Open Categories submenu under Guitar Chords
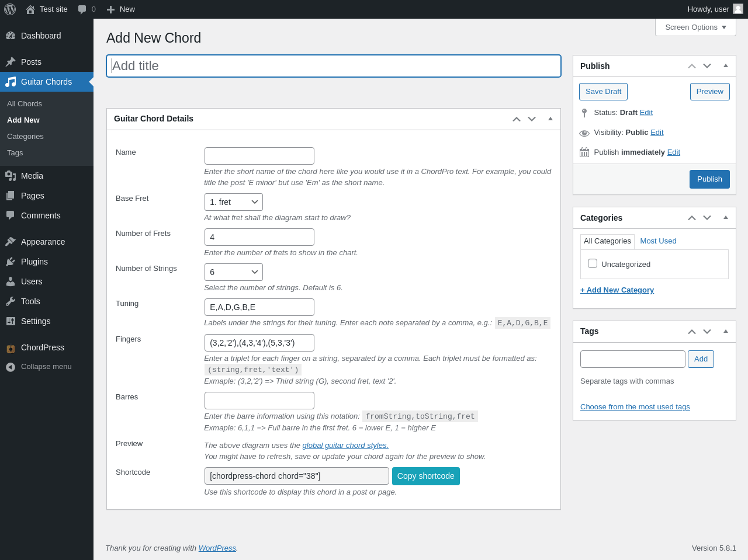The height and width of the screenshot is (560, 748). click(x=25, y=137)
